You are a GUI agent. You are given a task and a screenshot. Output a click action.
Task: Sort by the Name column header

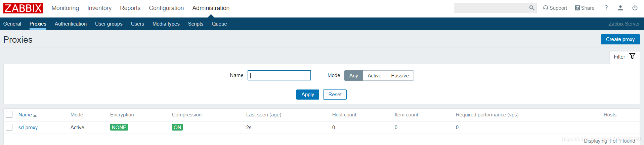(27, 115)
